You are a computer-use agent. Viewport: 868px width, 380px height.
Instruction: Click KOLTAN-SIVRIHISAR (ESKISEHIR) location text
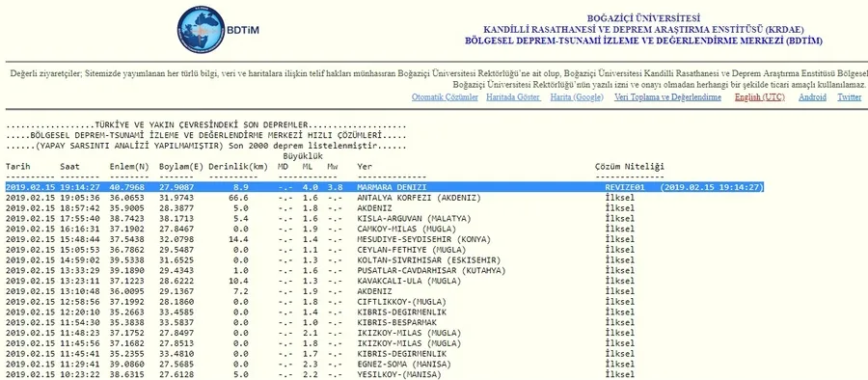pos(429,260)
